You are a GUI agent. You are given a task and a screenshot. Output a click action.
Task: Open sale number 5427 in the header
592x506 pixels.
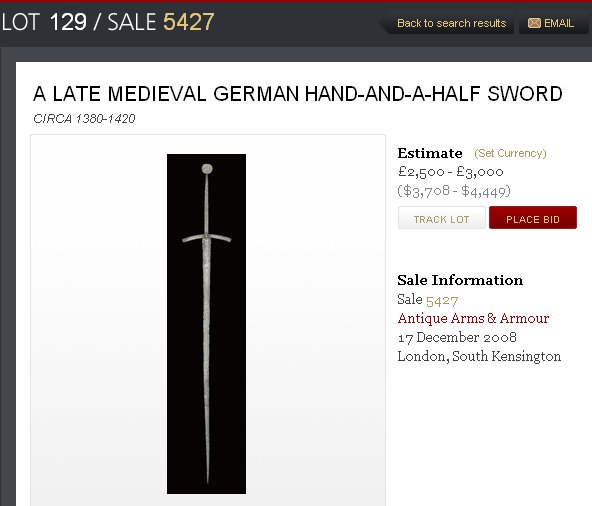click(188, 22)
